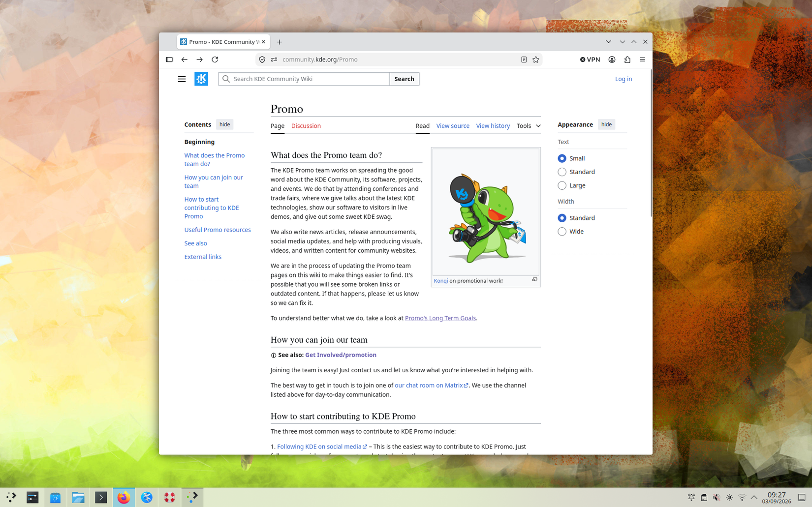Screen dimensions: 812x507
Task: Enlarge the Konqi image via caption icon
Action: (x=534, y=279)
